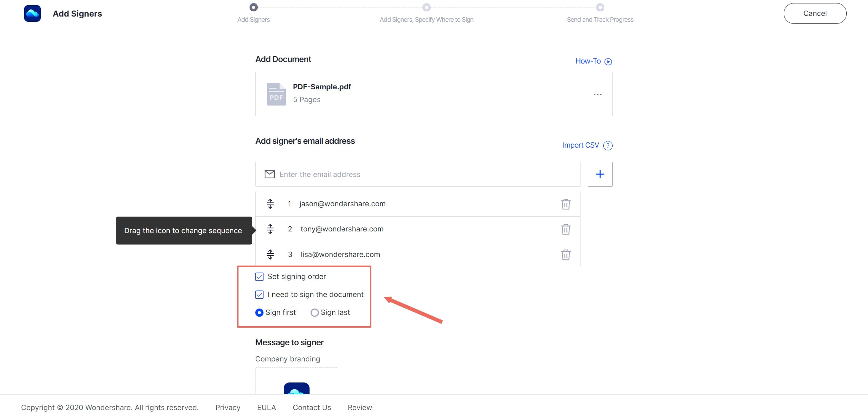
Task: Open PDF-Sample.pdf three-dot options menu
Action: point(597,94)
